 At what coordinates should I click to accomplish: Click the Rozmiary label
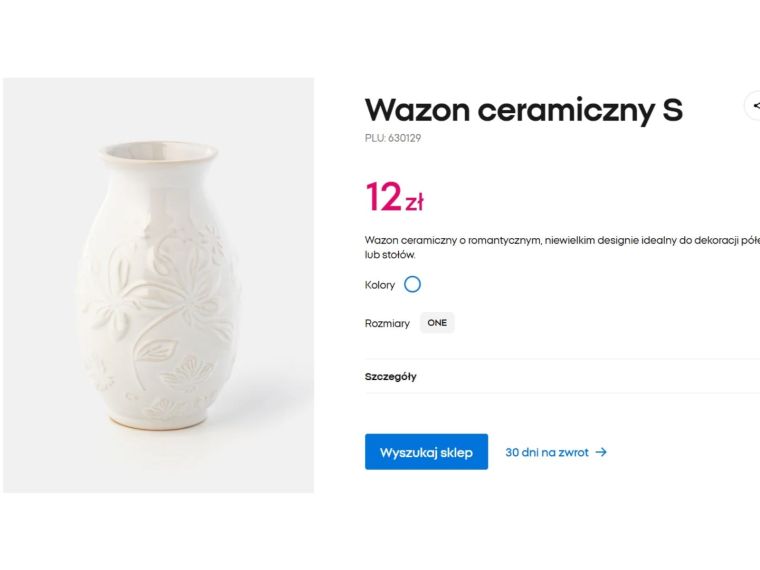(x=387, y=324)
